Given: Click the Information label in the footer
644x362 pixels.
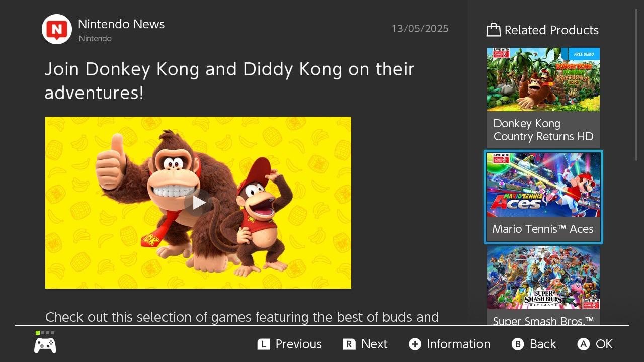Looking at the screenshot, I should 458,344.
